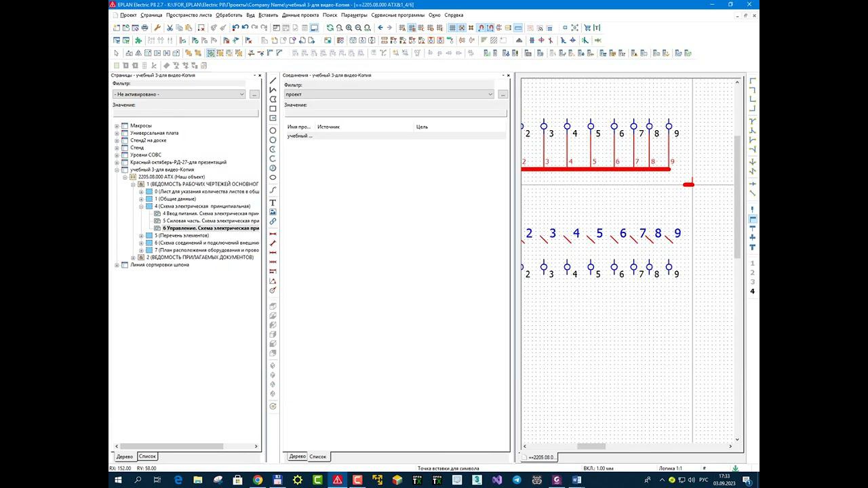Switch to the 'Список' tab in Pages panel

tap(147, 457)
